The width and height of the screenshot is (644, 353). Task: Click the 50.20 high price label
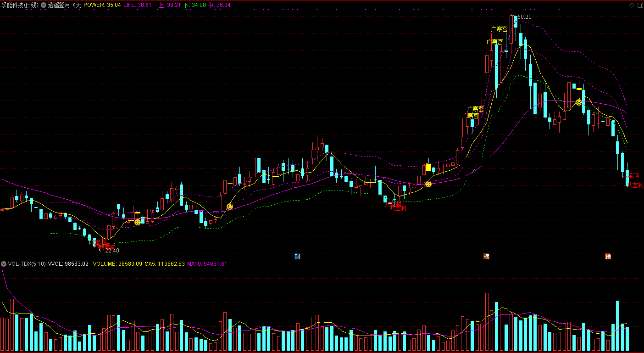click(524, 17)
